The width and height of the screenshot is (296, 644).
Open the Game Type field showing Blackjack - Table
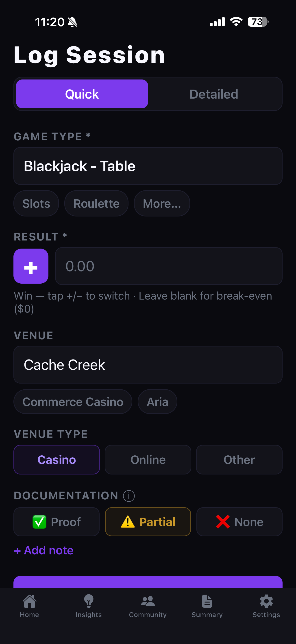coord(148,166)
